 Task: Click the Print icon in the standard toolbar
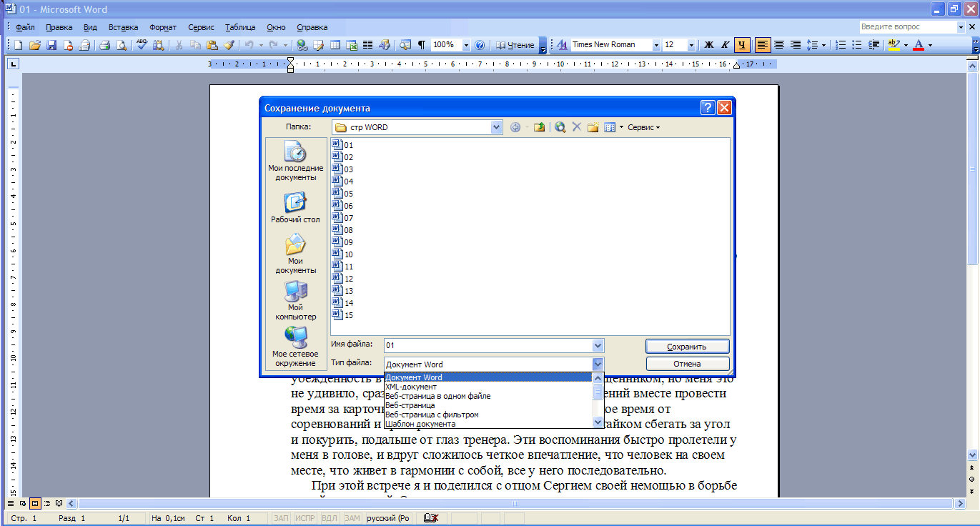[x=104, y=45]
